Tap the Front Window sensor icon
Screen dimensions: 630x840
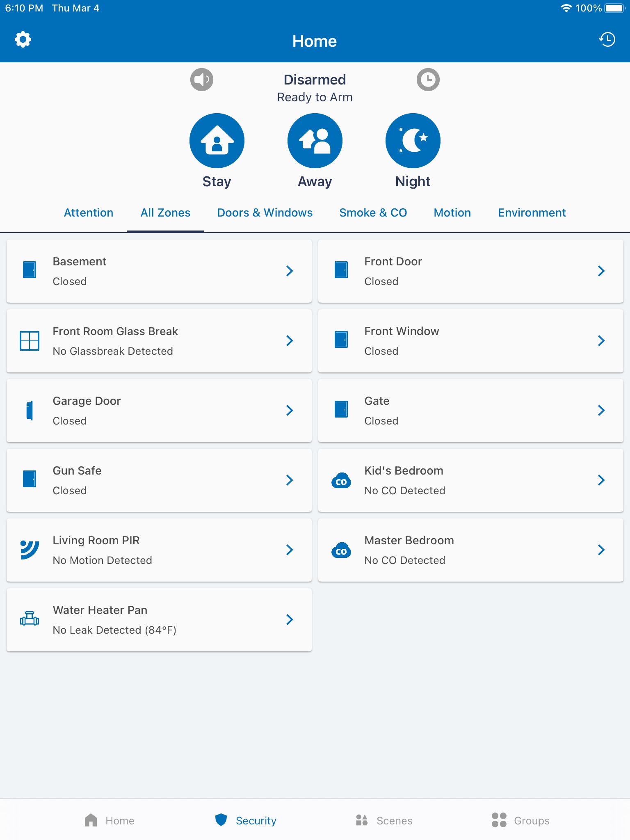click(341, 340)
